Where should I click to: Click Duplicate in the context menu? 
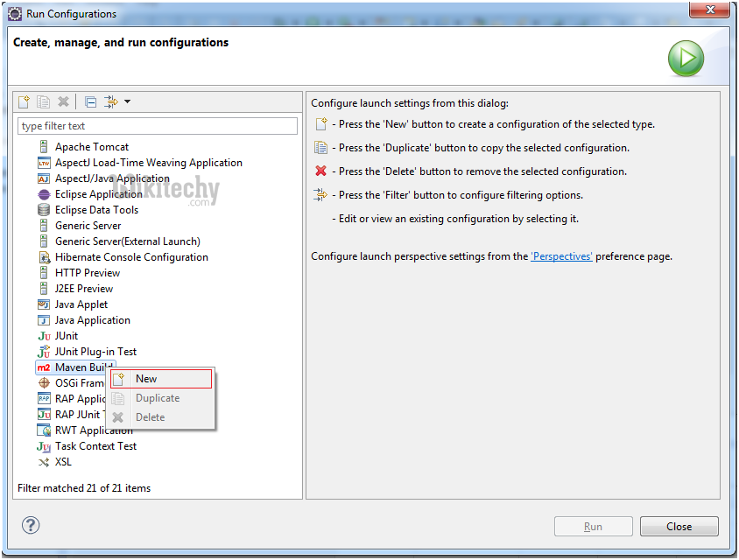pyautogui.click(x=158, y=398)
